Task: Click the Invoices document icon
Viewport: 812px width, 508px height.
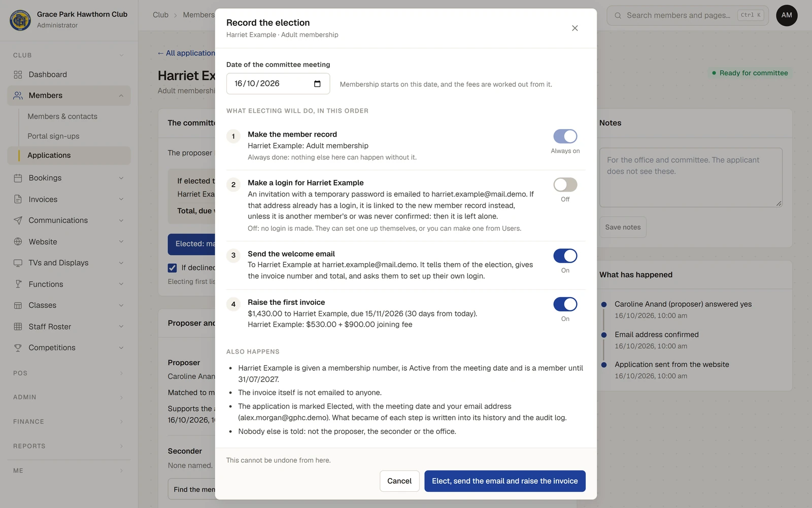Action: click(x=18, y=199)
